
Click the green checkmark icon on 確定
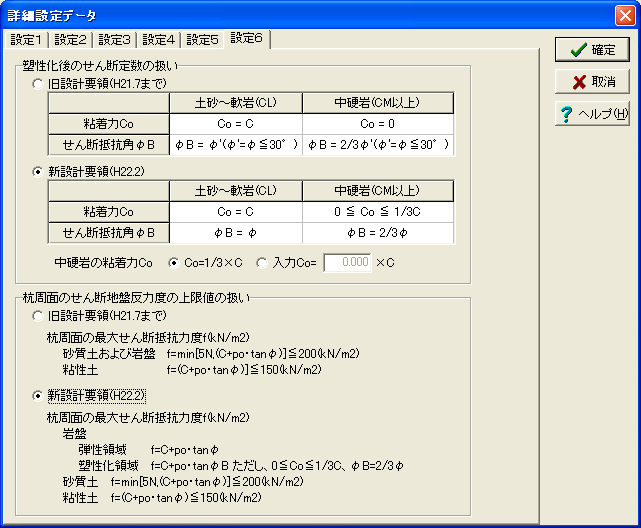point(579,50)
